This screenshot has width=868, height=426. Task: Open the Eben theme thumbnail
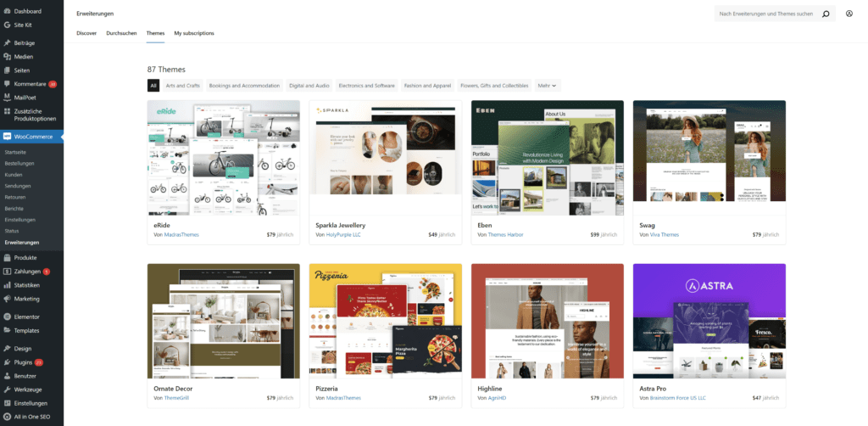pyautogui.click(x=548, y=158)
